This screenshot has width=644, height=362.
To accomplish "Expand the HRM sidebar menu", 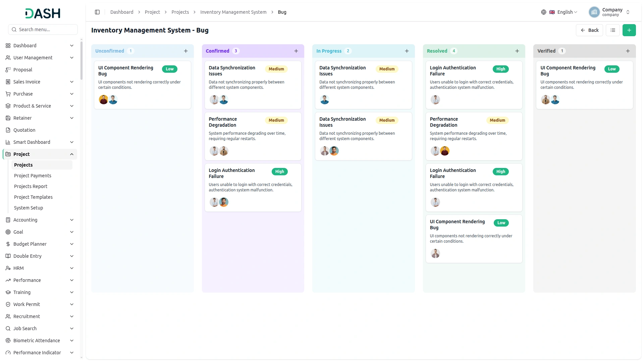I will [40, 268].
